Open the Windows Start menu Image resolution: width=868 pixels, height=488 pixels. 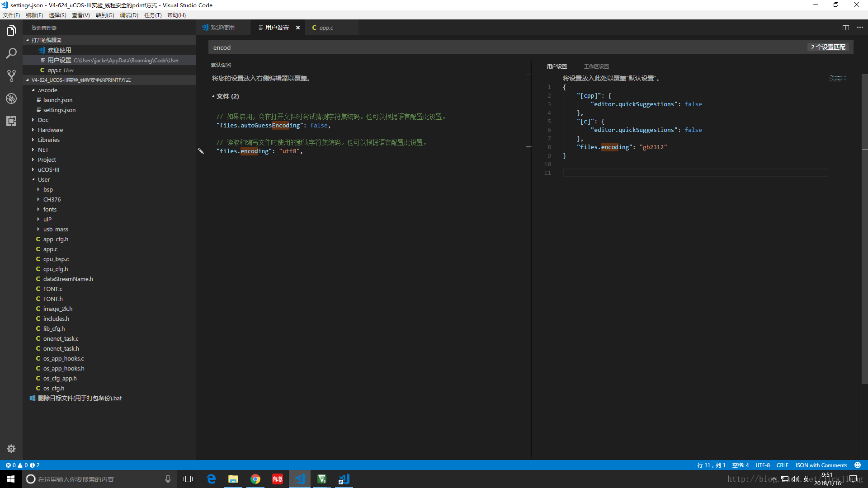point(11,479)
